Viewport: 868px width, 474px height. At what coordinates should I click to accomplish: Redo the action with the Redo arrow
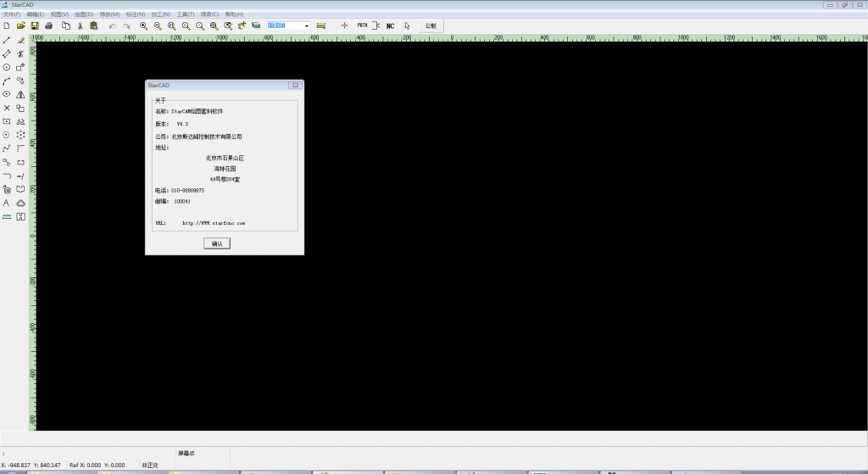click(x=126, y=26)
